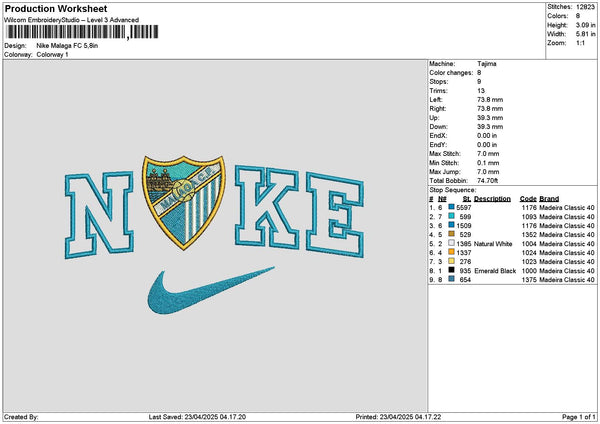600x424 pixels.
Task: Click the 'Color changes:' label
Action: click(451, 73)
